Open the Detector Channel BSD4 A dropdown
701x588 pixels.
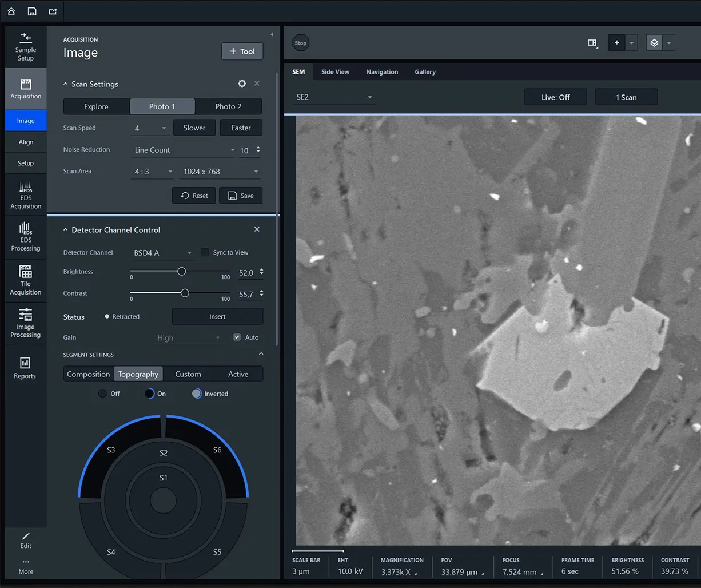(x=163, y=252)
